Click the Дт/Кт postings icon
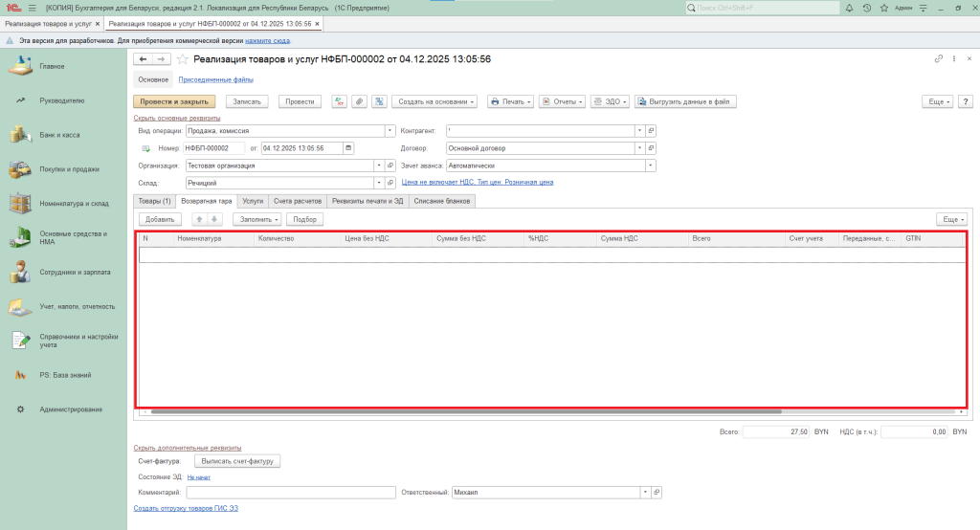 point(339,101)
